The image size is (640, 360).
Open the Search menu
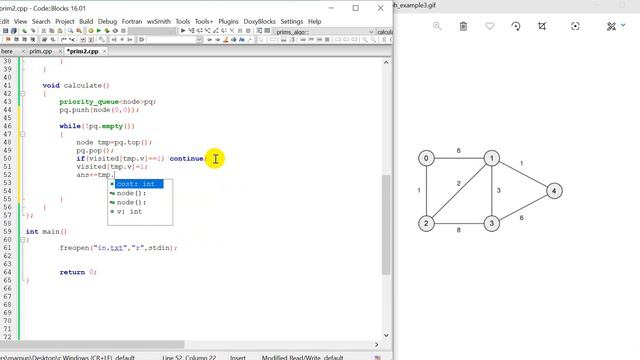tap(41, 21)
